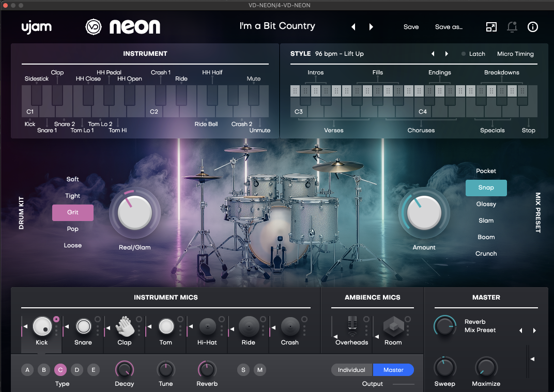Toggle Kick power indicator on
Viewport: 554px width, 392px height.
click(x=56, y=319)
